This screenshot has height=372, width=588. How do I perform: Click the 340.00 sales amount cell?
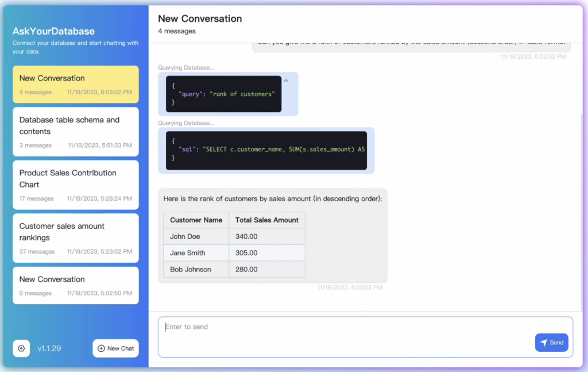coord(266,236)
